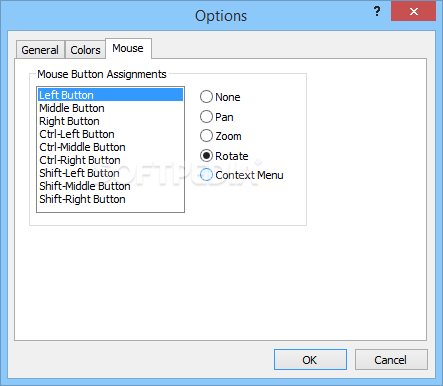
Task: Pick Ctrl-Middle Button from list
Action: (110, 147)
